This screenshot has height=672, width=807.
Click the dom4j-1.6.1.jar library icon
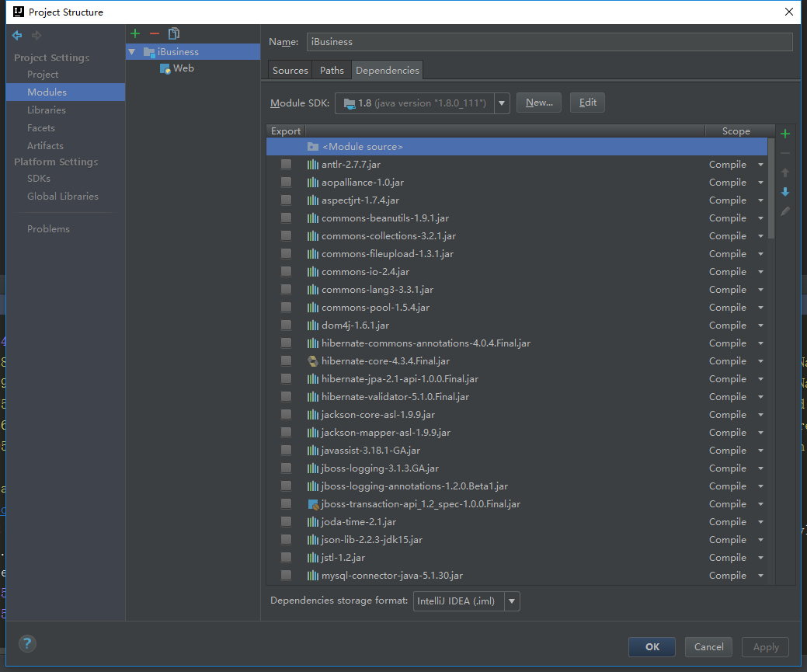tap(313, 326)
